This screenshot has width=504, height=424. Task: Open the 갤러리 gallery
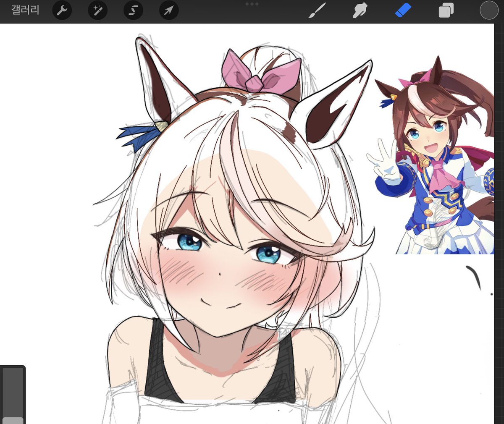point(25,10)
